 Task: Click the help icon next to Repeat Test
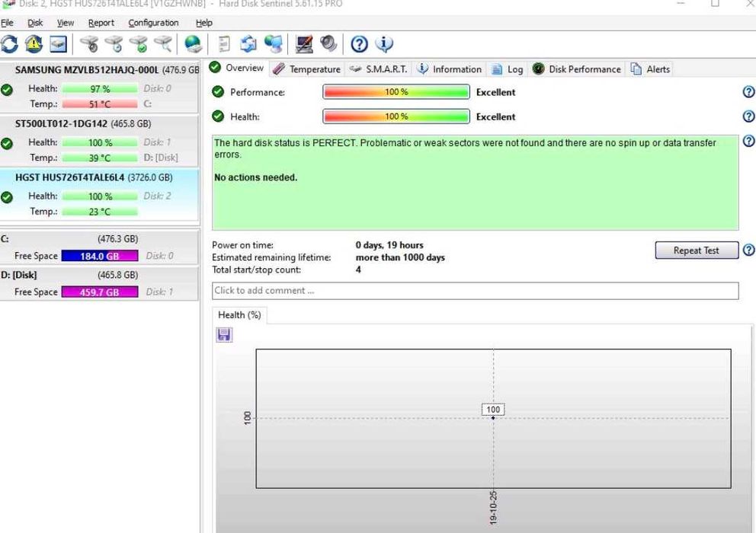(x=749, y=250)
